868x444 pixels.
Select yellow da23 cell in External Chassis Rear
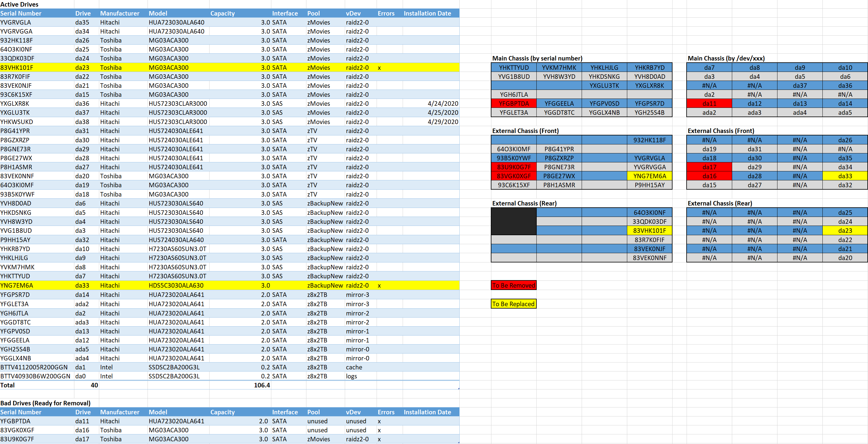click(845, 231)
